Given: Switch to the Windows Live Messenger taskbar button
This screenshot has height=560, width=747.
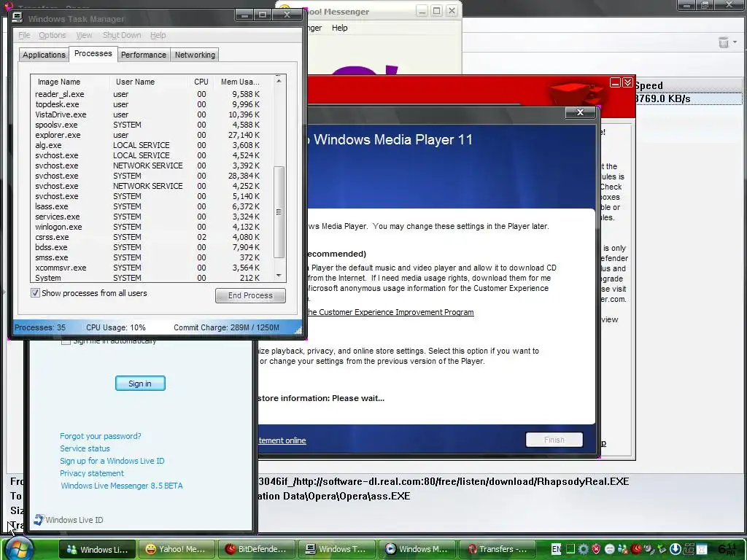Looking at the screenshot, I should (98, 549).
